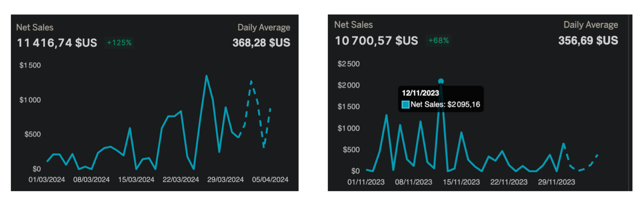The image size is (644, 204).
Task: Click the Net Sales heading in left panel
Action: click(35, 27)
